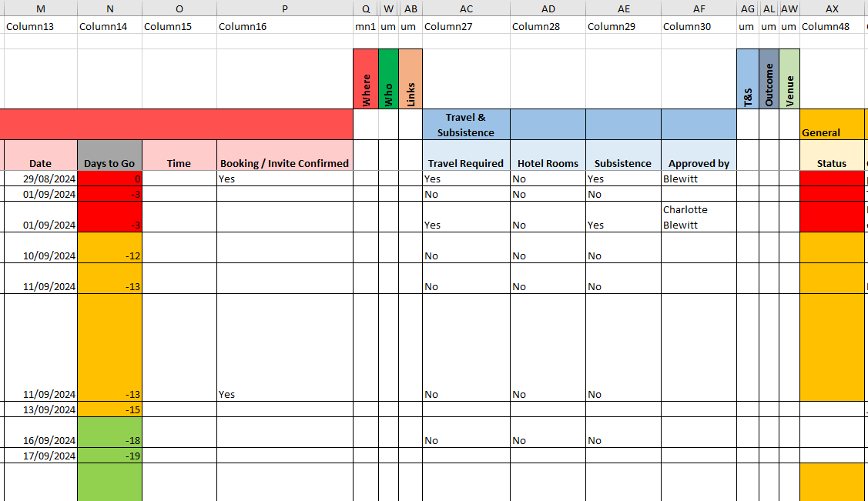The width and height of the screenshot is (868, 501).
Task: Select the 10/09/2024 date cell
Action: click(40, 248)
